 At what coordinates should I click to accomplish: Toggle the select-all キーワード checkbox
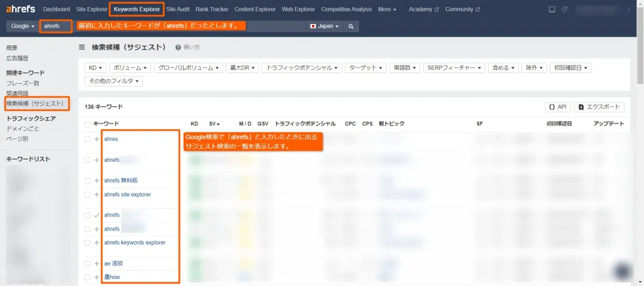[x=87, y=124]
